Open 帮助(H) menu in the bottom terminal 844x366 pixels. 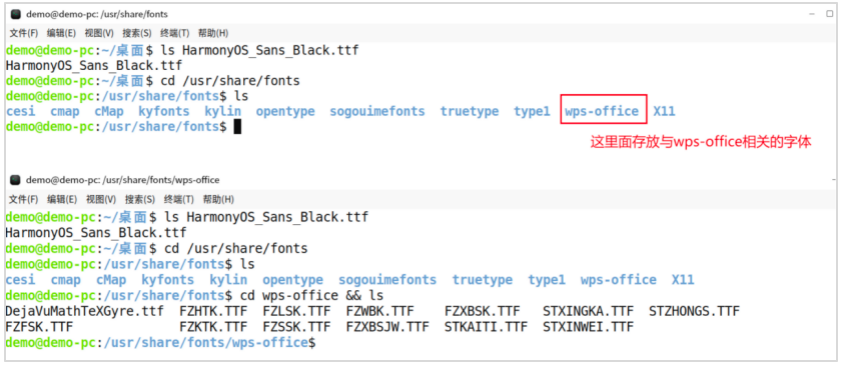point(219,200)
